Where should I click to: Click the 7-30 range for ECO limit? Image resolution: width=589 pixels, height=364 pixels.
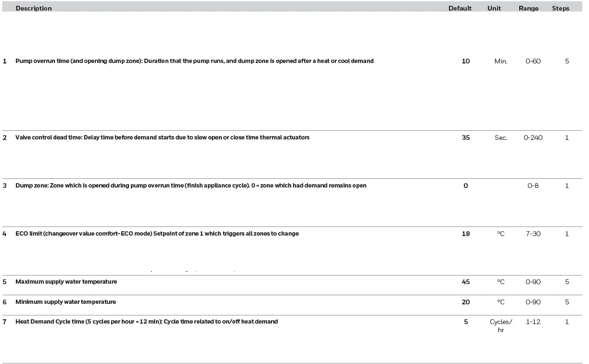(x=533, y=234)
